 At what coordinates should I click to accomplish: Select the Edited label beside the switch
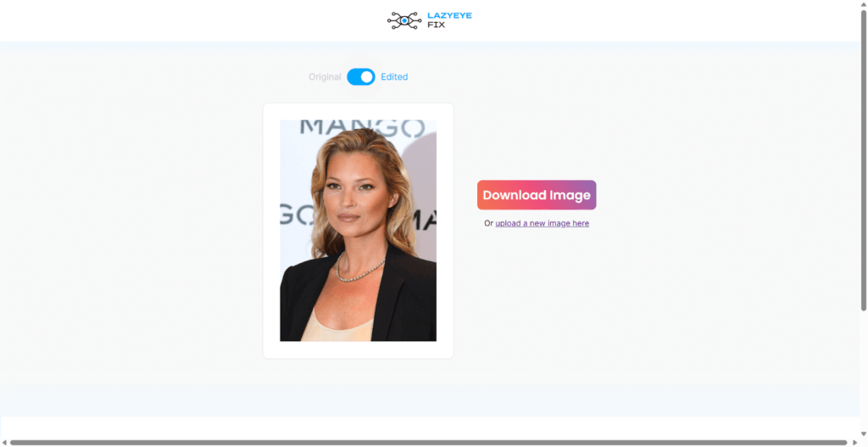click(x=394, y=77)
